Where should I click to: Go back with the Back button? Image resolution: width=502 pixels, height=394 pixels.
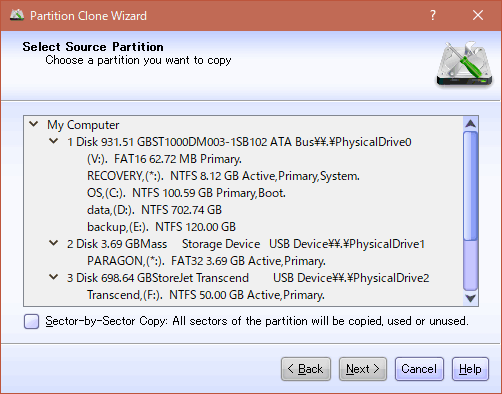click(306, 369)
